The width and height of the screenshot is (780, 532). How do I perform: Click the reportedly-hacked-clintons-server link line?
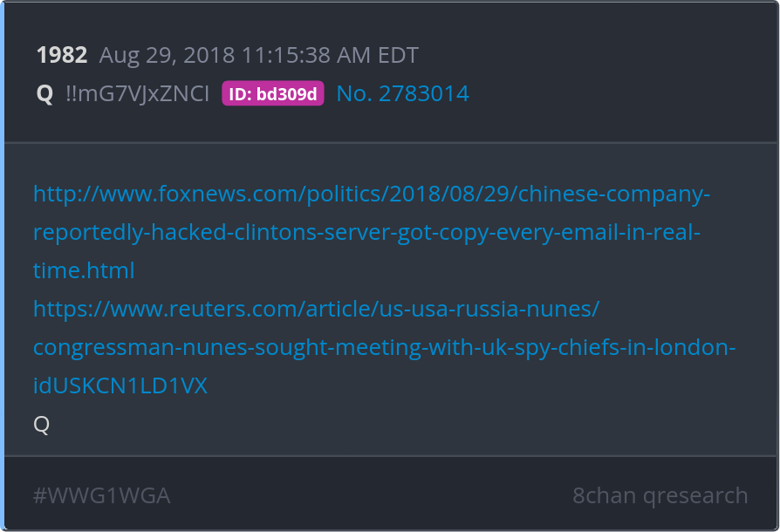pyautogui.click(x=366, y=232)
